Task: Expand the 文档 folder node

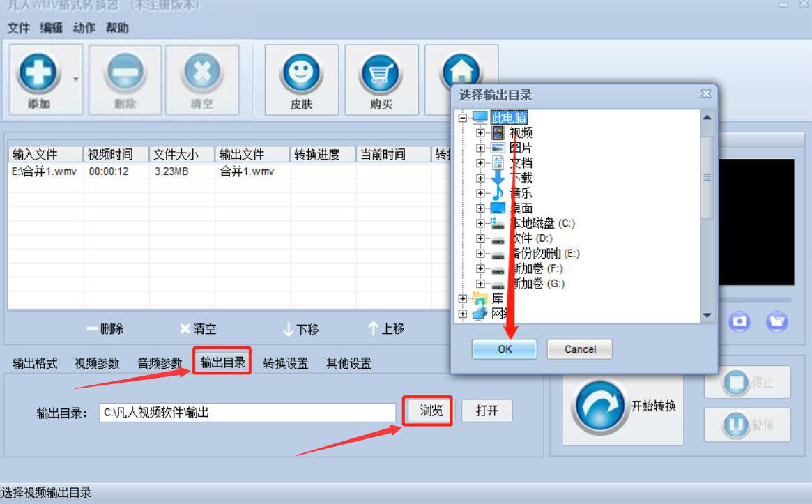Action: pyautogui.click(x=480, y=163)
